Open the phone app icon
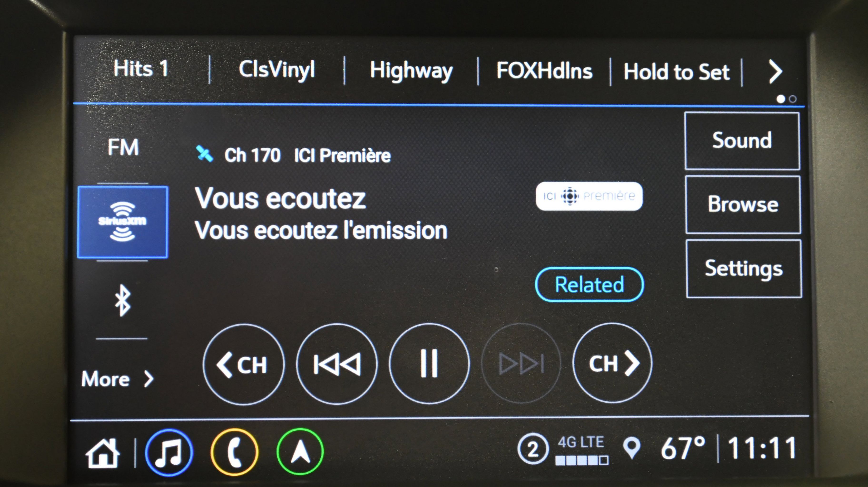Viewport: 868px width, 487px height. [x=235, y=452]
